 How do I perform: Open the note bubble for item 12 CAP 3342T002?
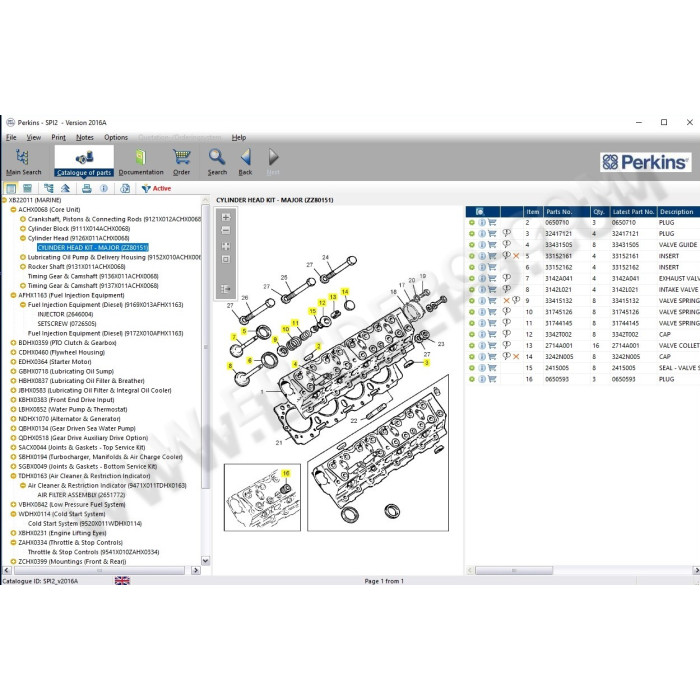(x=506, y=333)
